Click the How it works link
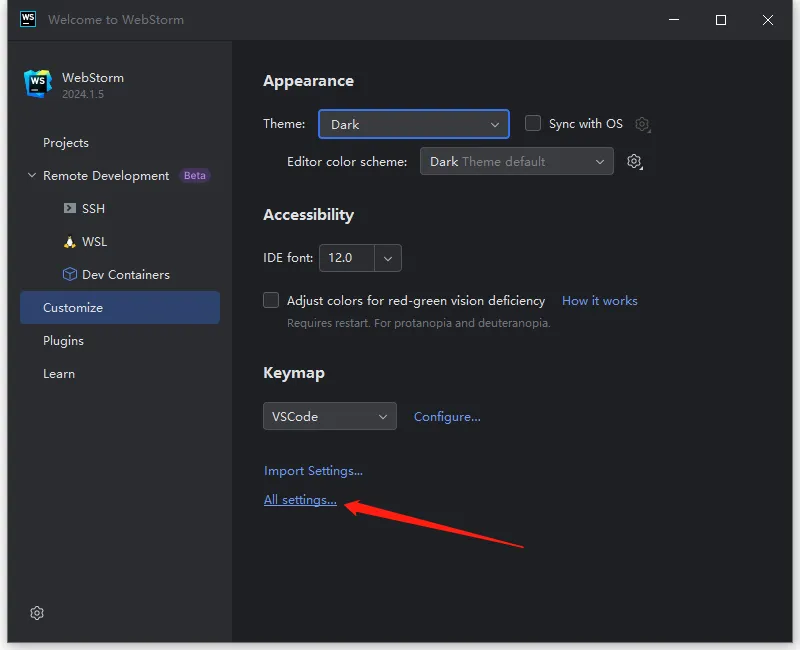 pyautogui.click(x=599, y=301)
